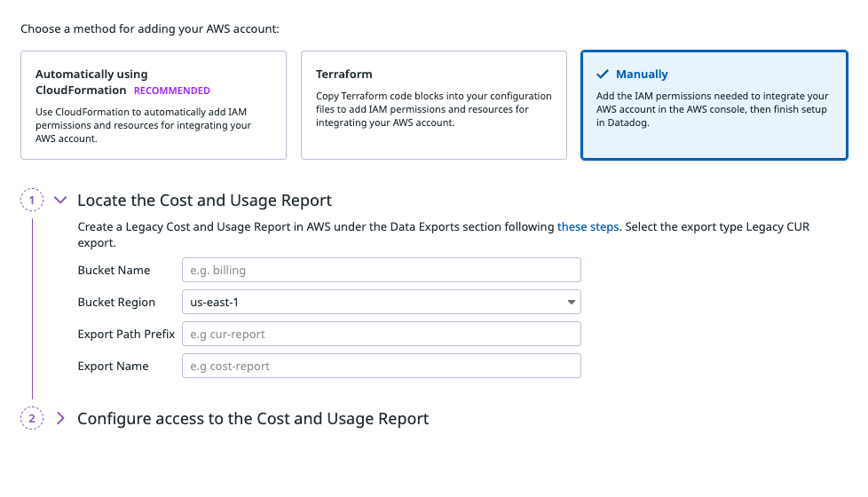
Task: Click the Export Name label
Action: 113,367
